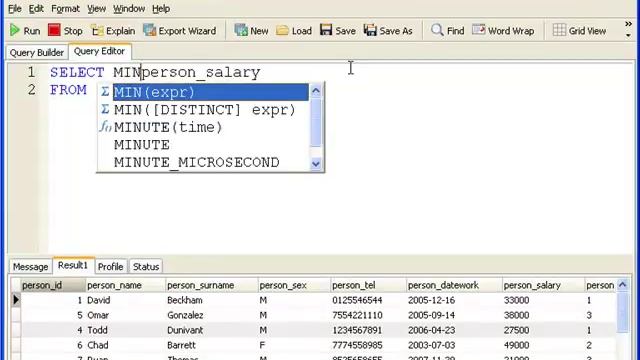The width and height of the screenshot is (640, 360).
Task: Click autocomplete list scroll up arrow
Action: click(316, 90)
